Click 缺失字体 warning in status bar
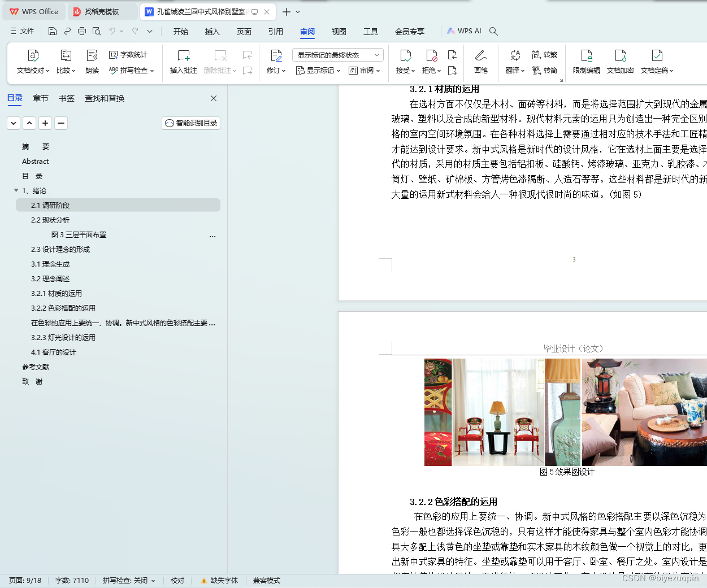Screen dimensions: 707x588 219,581
